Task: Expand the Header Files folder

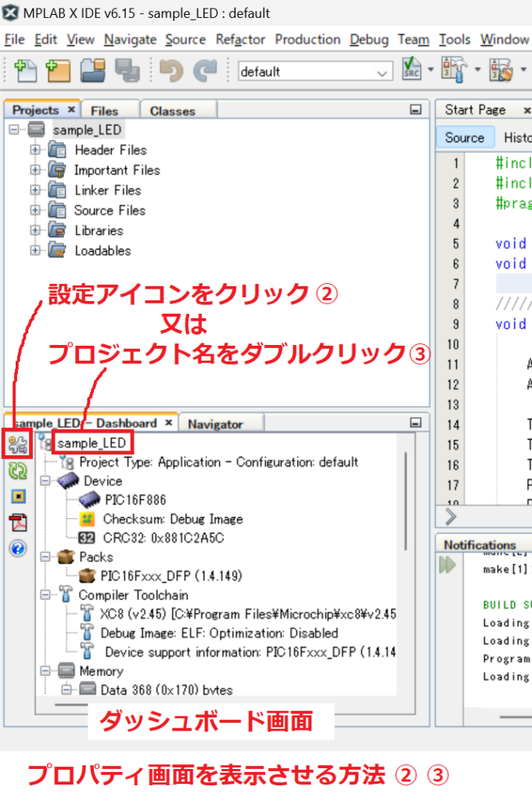Action: pos(34,149)
